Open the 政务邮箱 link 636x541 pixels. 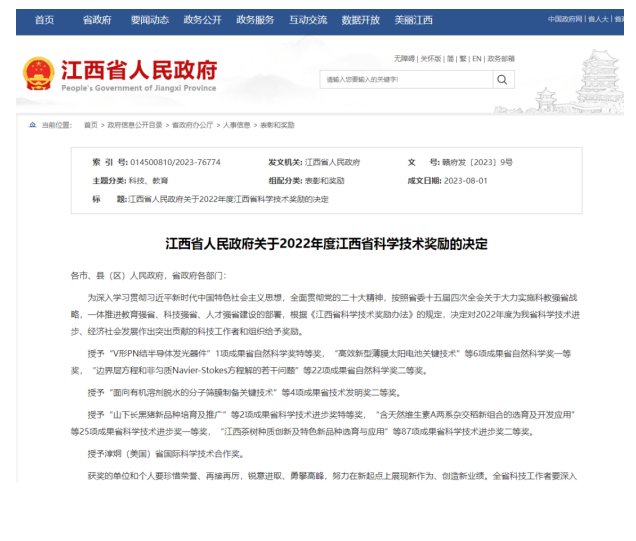click(x=501, y=58)
